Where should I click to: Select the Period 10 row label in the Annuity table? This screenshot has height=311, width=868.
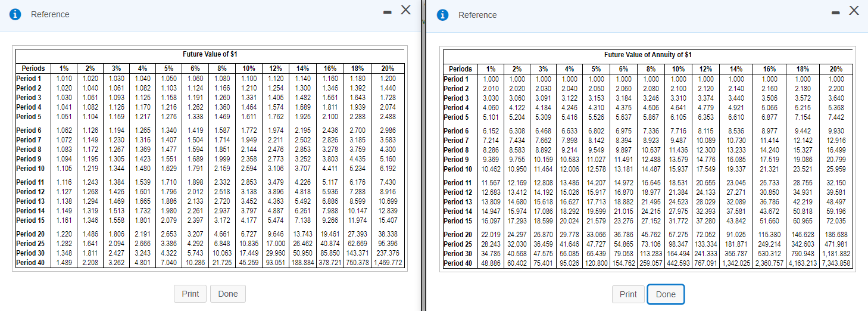pyautogui.click(x=458, y=169)
